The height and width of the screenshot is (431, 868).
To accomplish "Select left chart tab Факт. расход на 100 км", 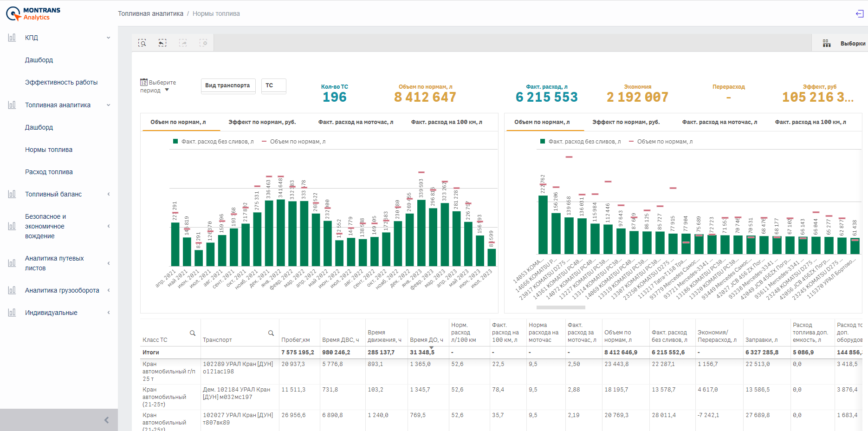I will (x=447, y=122).
